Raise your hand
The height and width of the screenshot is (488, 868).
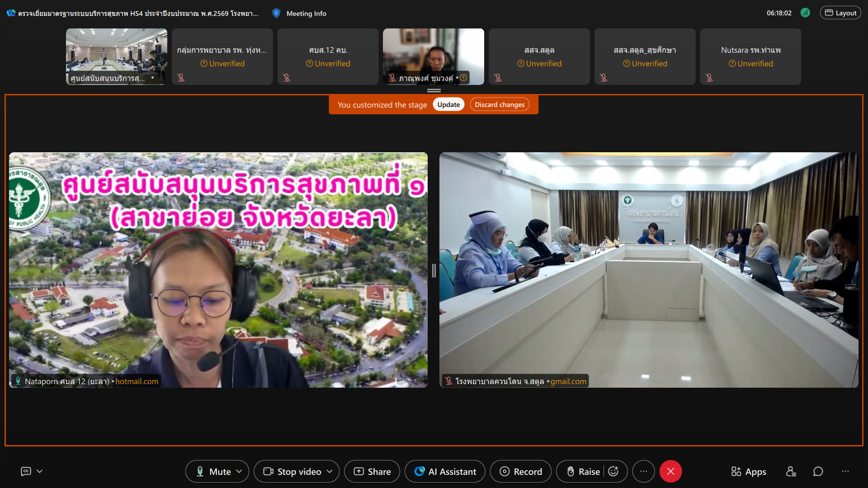[583, 471]
